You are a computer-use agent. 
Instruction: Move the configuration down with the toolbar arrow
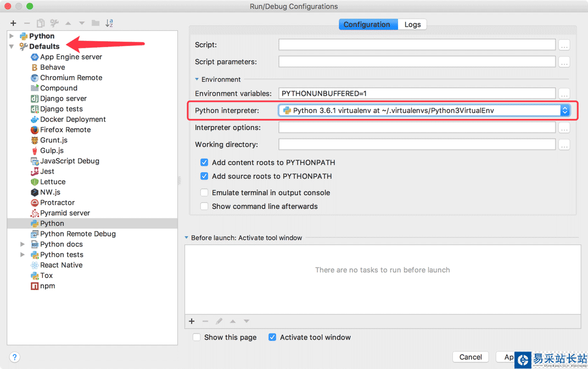(82, 23)
